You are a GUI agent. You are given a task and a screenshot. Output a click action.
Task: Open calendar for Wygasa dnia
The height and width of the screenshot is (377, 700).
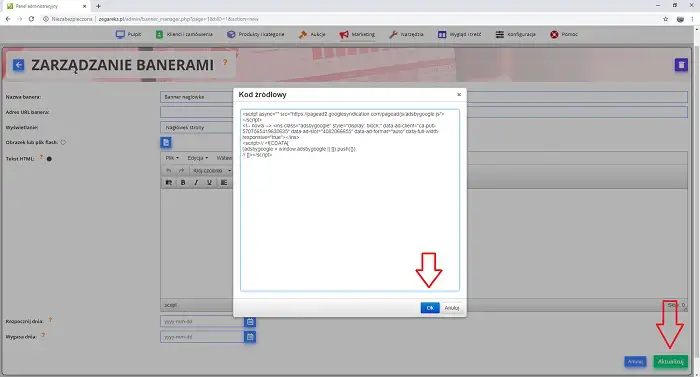click(250, 337)
